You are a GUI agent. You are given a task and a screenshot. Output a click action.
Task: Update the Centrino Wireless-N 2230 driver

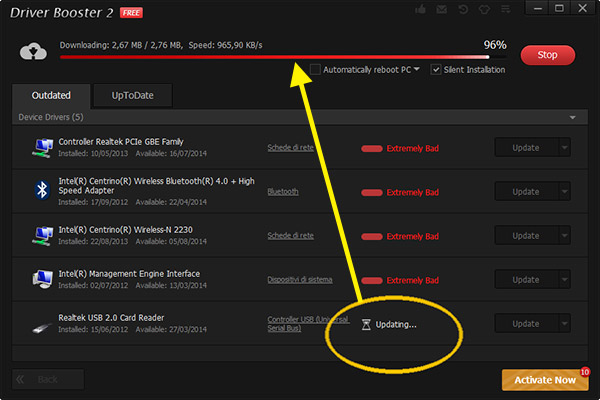tap(527, 236)
